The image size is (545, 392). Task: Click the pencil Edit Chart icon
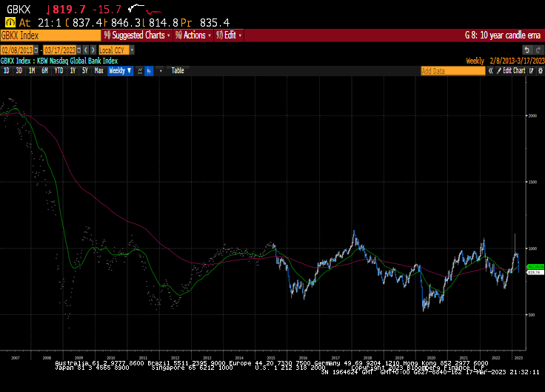[x=498, y=71]
